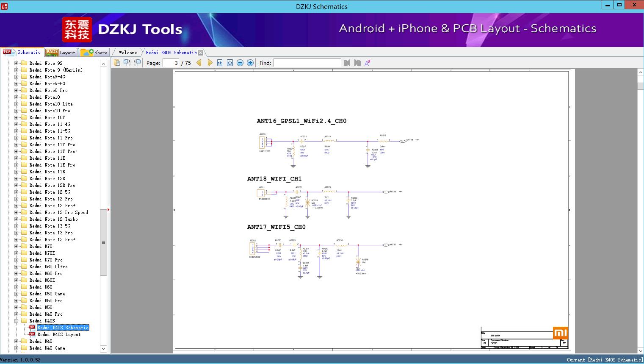Expand the Redmi K40 folder

[17, 341]
